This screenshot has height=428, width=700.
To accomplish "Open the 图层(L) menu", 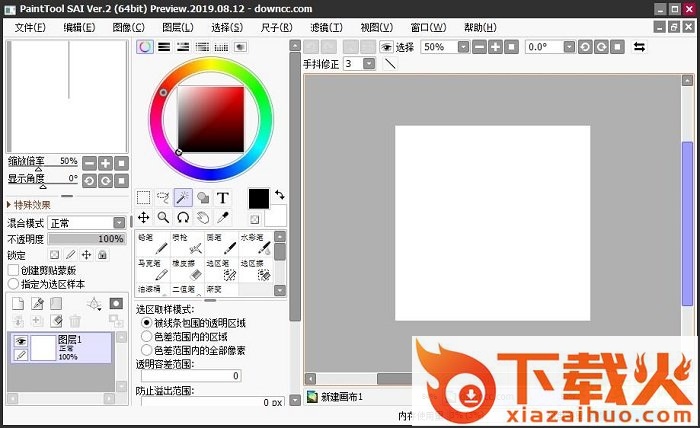I will point(178,28).
